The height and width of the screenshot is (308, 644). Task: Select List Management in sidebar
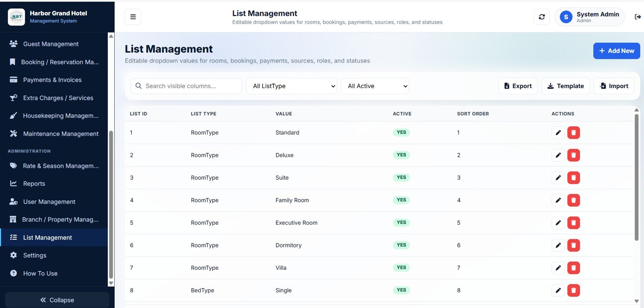[x=54, y=237]
